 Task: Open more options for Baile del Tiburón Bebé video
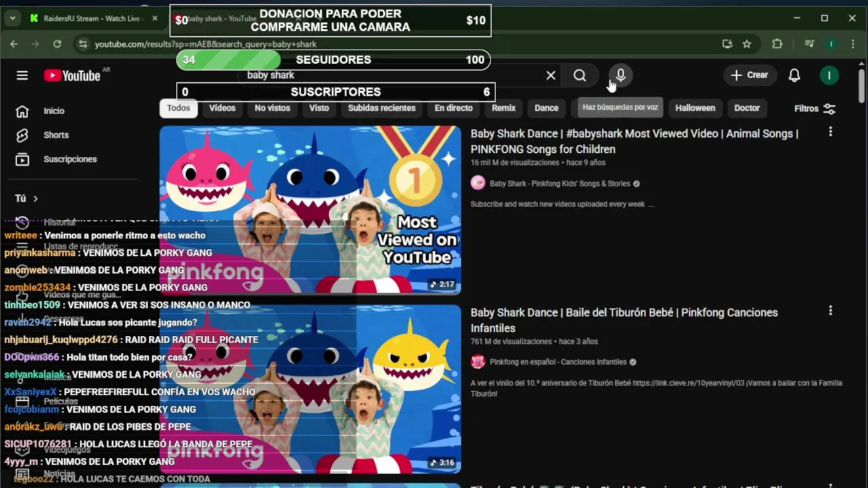830,310
